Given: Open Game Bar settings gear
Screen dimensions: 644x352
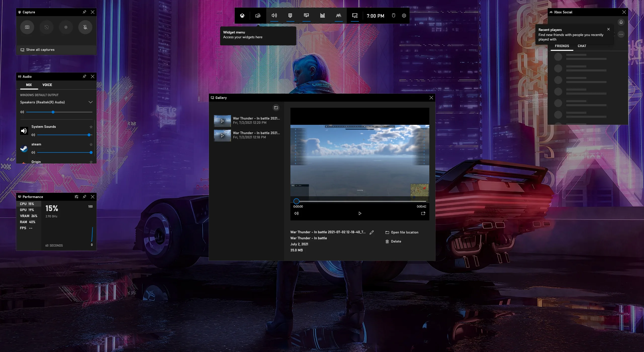Looking at the screenshot, I should coord(404,16).
